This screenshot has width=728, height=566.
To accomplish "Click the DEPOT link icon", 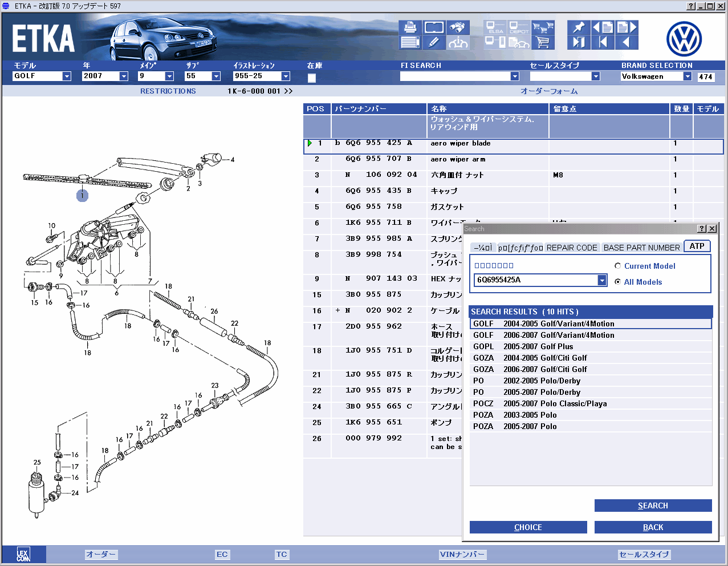I will point(519,27).
